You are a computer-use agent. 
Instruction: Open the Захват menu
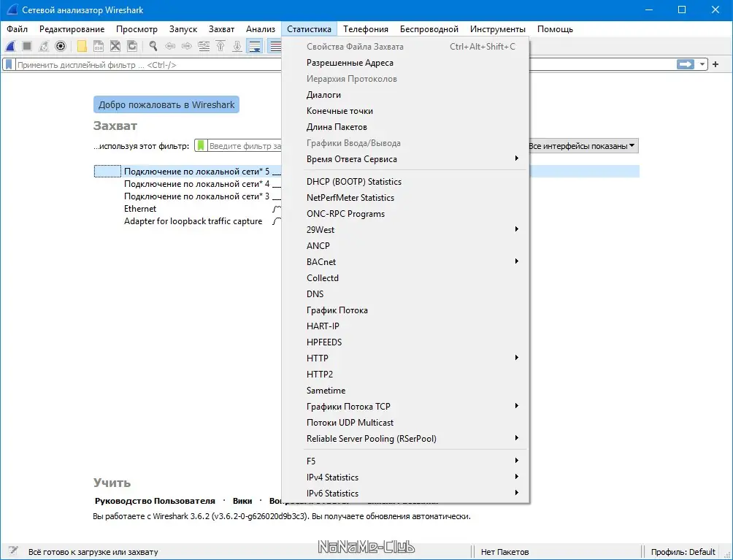(x=222, y=29)
